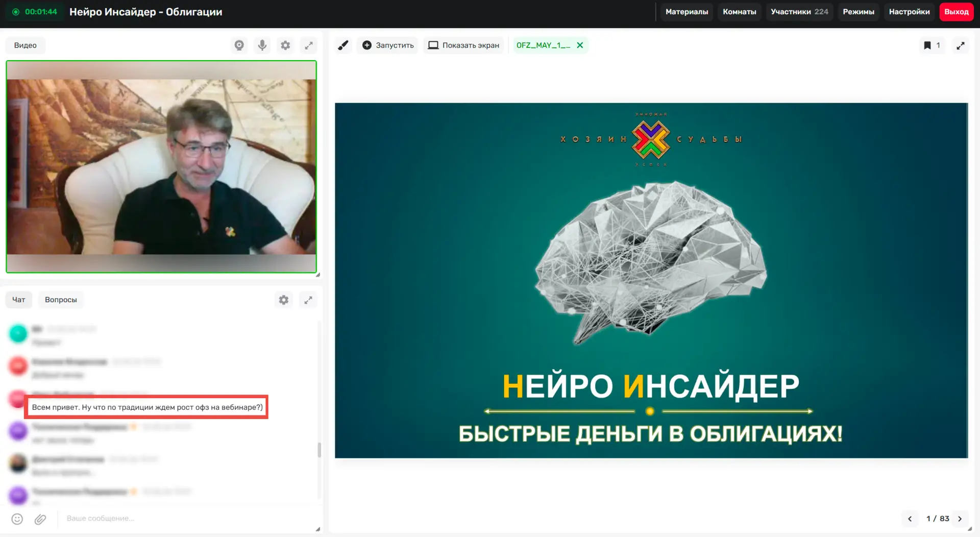This screenshot has height=537, width=980.
Task: Click the Запустить button
Action: click(388, 45)
